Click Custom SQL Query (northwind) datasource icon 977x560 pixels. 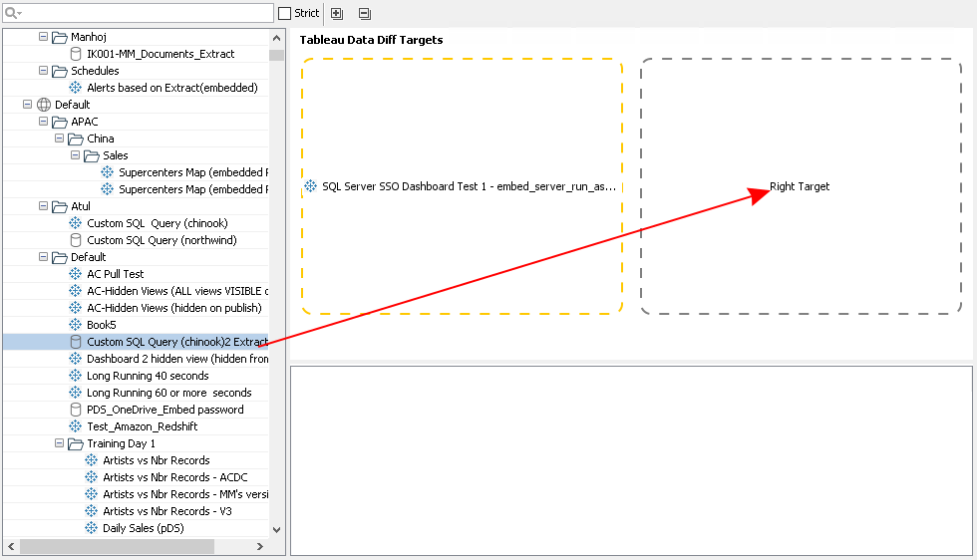point(76,240)
